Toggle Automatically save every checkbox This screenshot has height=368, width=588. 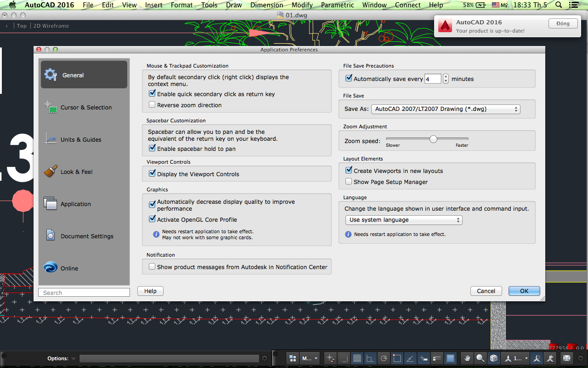tap(349, 78)
